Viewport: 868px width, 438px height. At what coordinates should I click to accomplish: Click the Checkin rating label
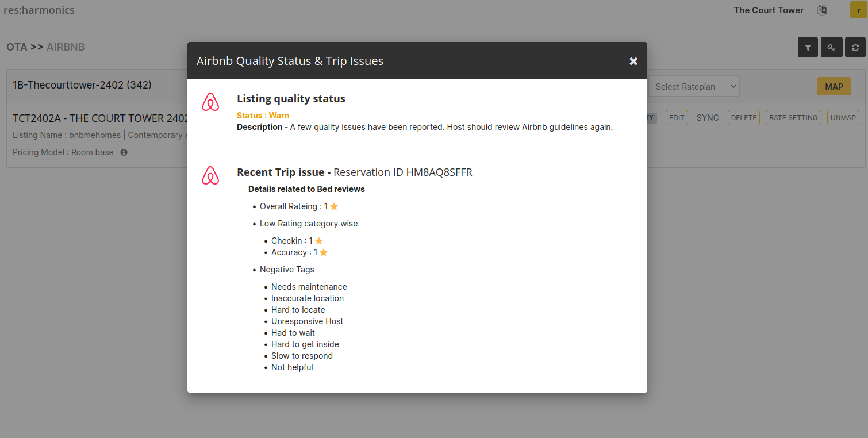(292, 241)
